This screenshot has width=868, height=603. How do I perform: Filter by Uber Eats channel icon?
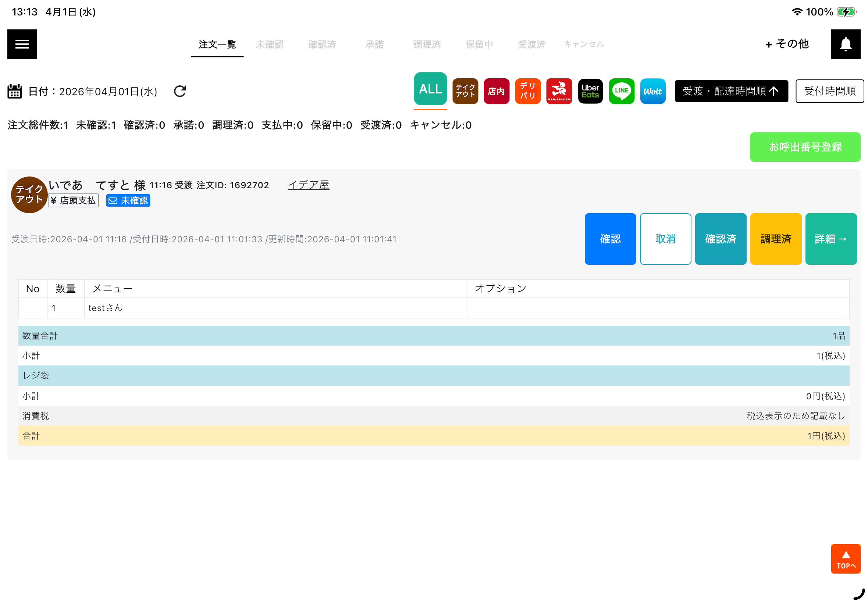pyautogui.click(x=590, y=91)
